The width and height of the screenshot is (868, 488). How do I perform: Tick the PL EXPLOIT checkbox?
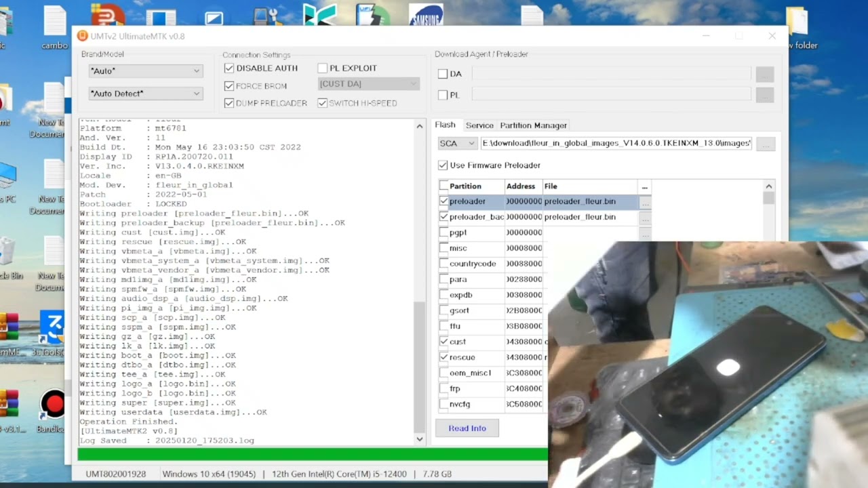(323, 68)
